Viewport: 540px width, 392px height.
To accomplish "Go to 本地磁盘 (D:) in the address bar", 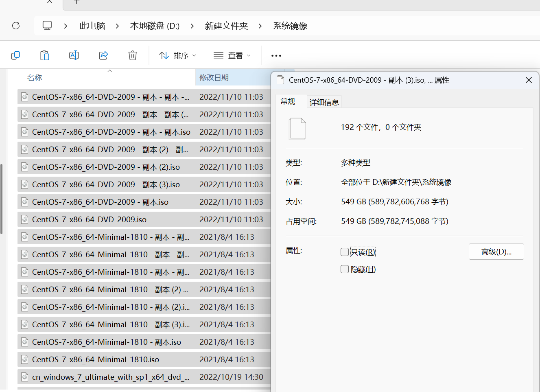I will click(155, 26).
